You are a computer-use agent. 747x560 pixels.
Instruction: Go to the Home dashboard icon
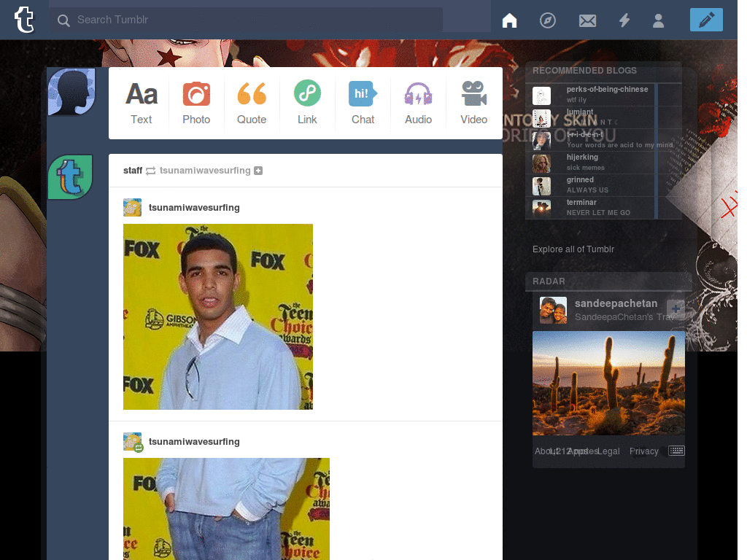click(509, 20)
